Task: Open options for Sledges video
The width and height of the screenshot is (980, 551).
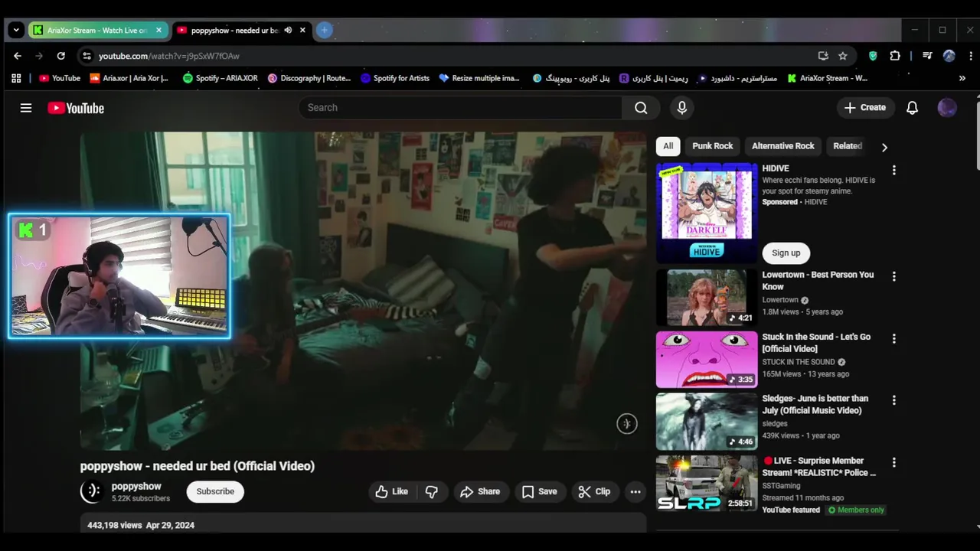Action: point(893,400)
